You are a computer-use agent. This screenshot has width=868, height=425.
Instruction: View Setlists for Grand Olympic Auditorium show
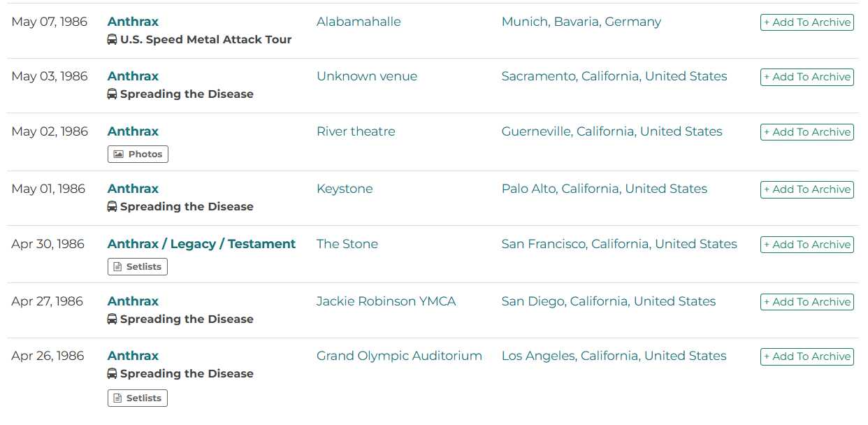(x=138, y=398)
